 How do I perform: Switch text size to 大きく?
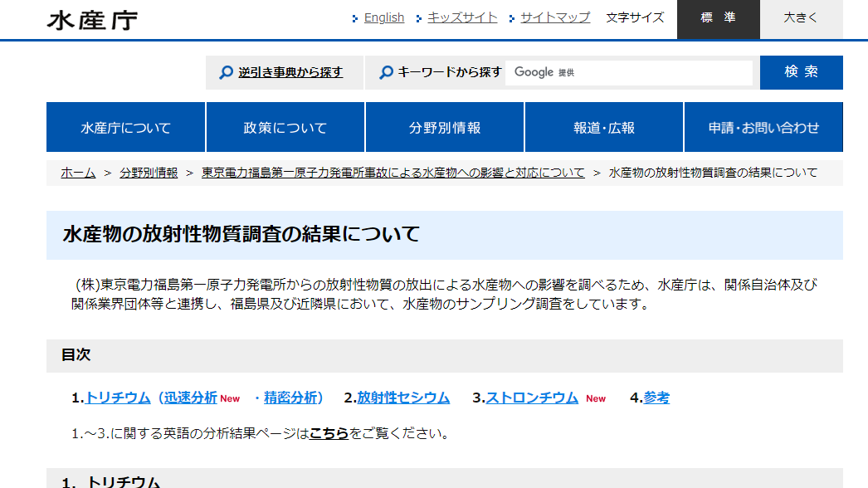799,18
